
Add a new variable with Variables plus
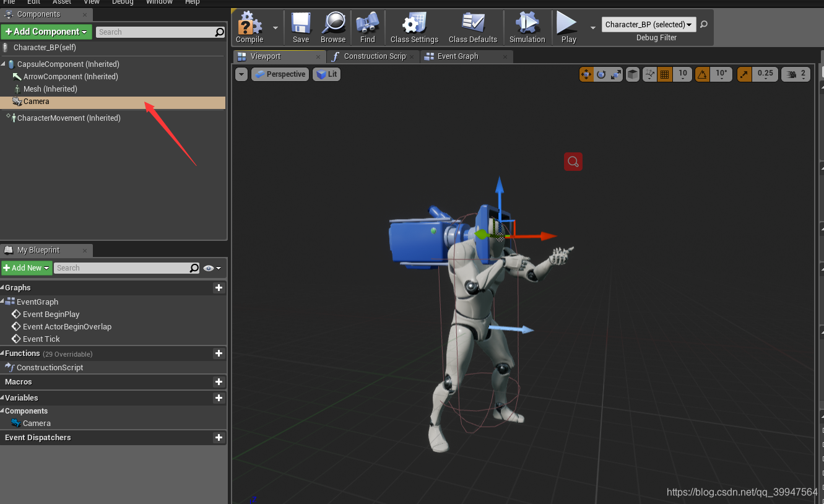point(219,398)
